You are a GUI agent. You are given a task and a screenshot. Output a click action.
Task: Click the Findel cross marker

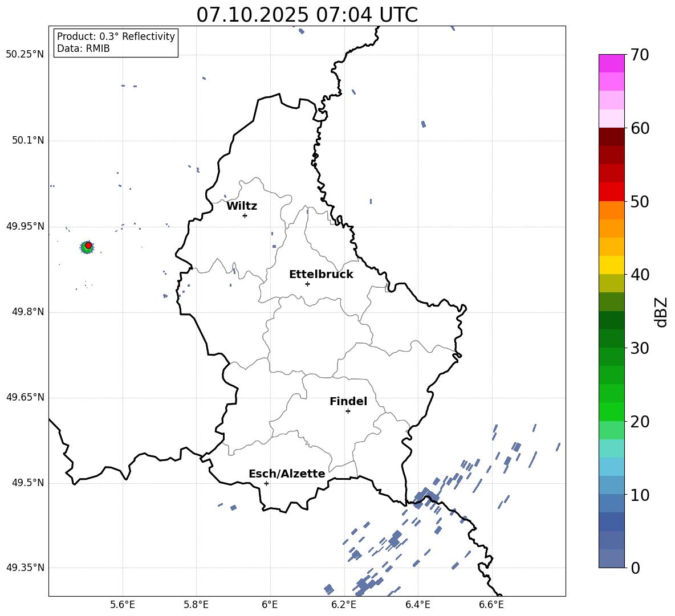pyautogui.click(x=348, y=411)
